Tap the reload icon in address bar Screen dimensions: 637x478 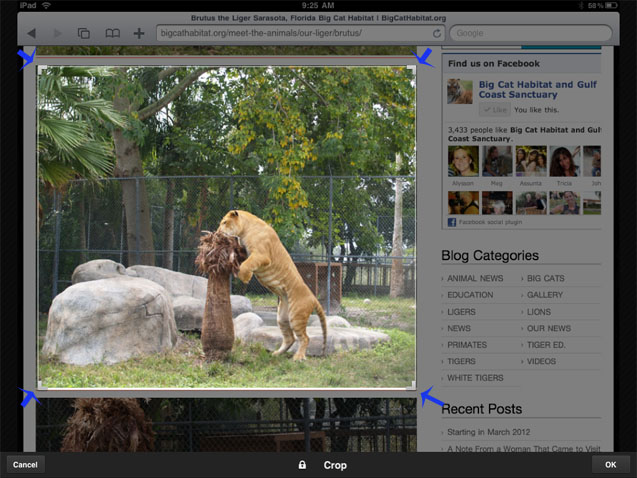(x=437, y=33)
